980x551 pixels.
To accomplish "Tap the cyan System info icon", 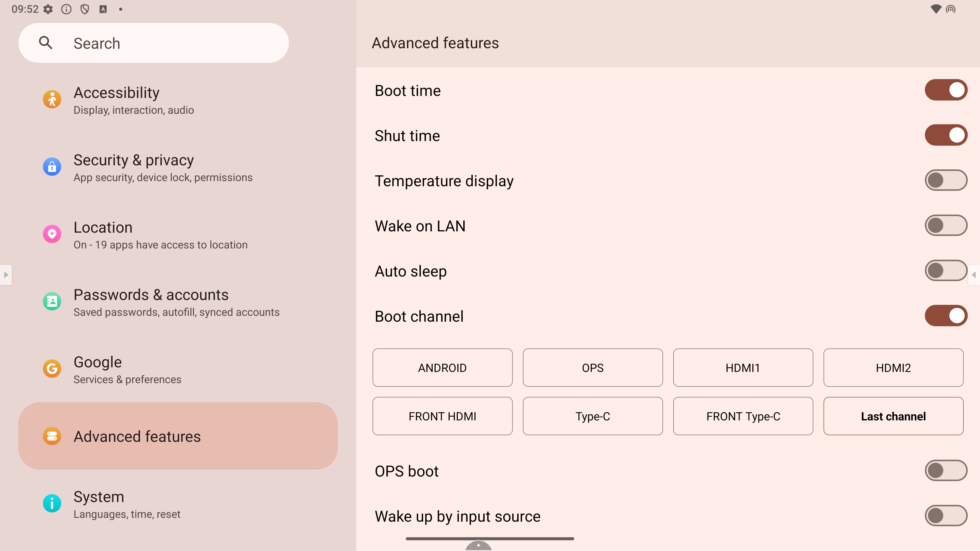I will (52, 503).
